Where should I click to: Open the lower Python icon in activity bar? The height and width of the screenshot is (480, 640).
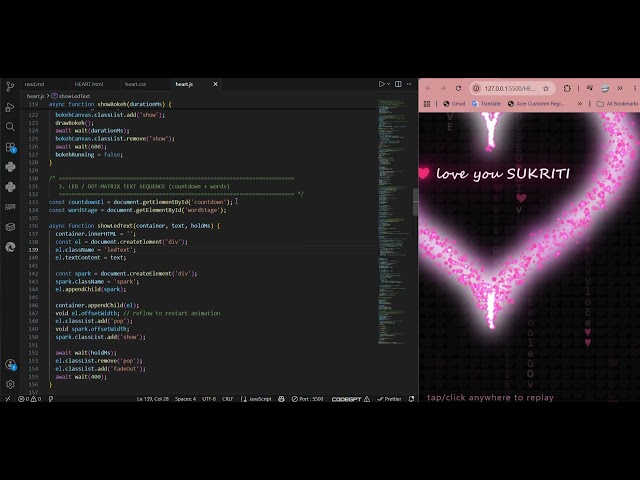10,187
